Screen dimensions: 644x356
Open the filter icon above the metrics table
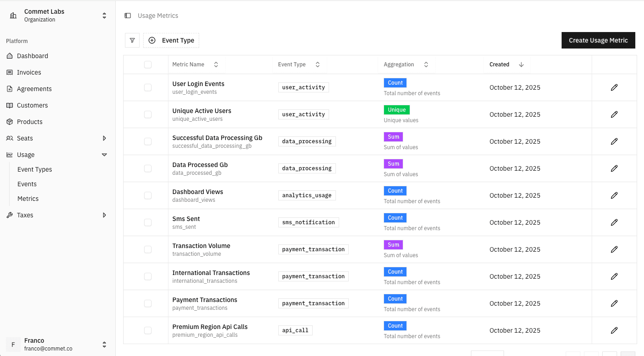pos(132,40)
